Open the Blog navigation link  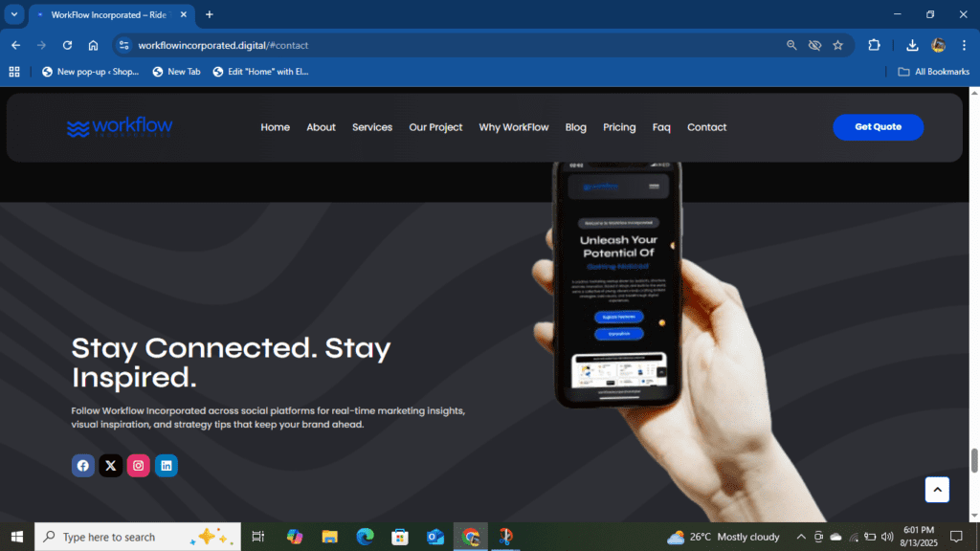tap(575, 127)
